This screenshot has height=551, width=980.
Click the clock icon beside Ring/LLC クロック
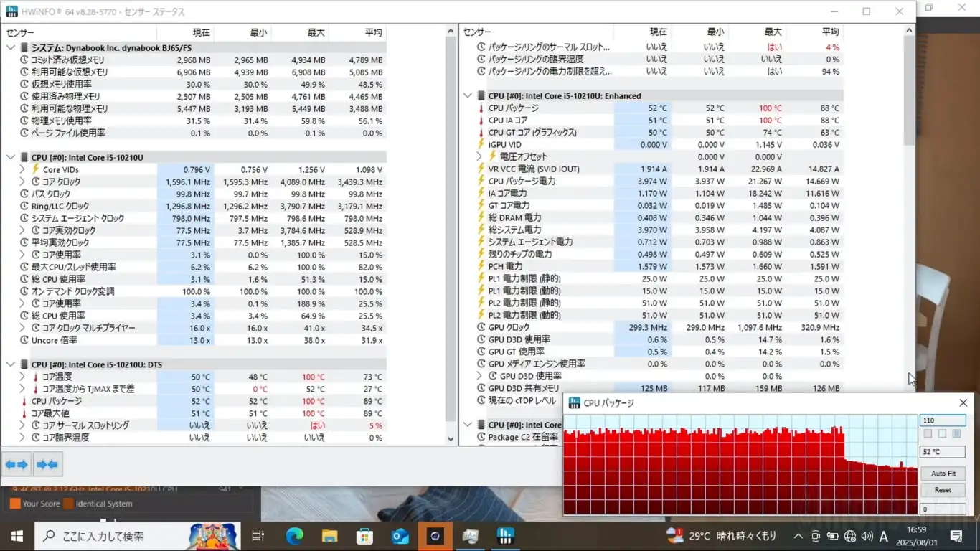[x=24, y=206]
